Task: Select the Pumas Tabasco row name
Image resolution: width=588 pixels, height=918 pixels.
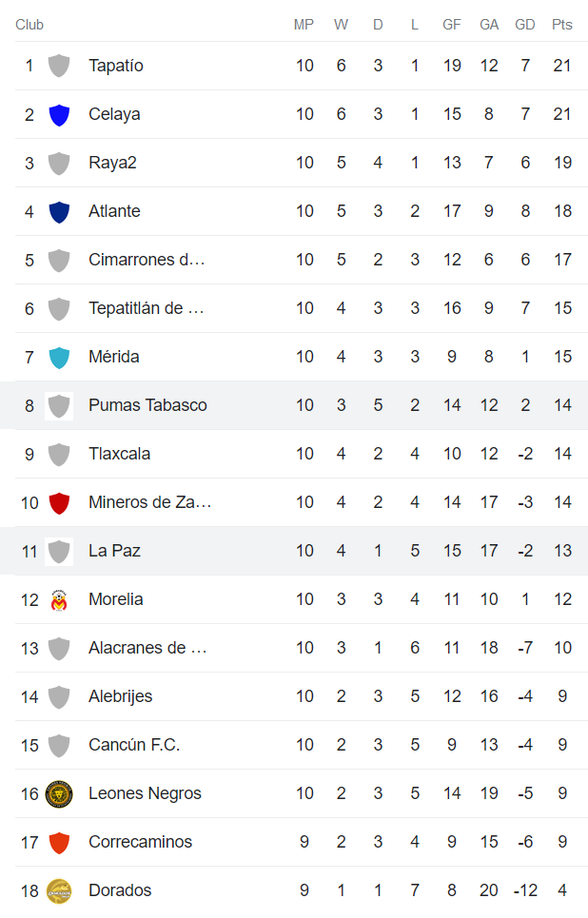Action: click(x=147, y=406)
